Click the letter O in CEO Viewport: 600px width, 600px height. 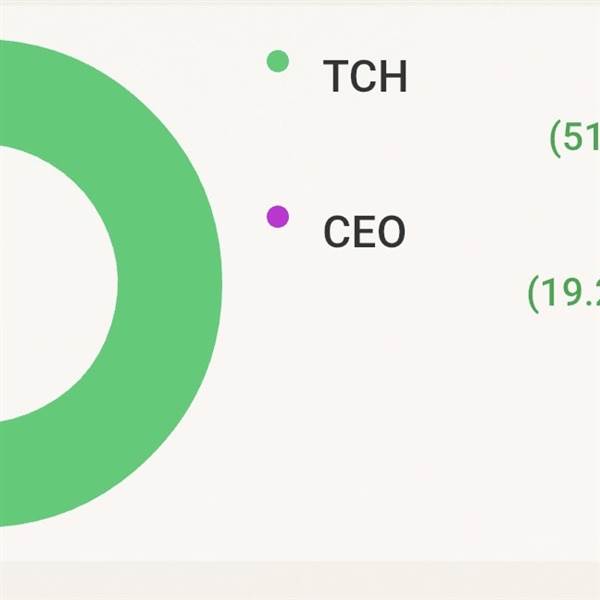coord(392,231)
